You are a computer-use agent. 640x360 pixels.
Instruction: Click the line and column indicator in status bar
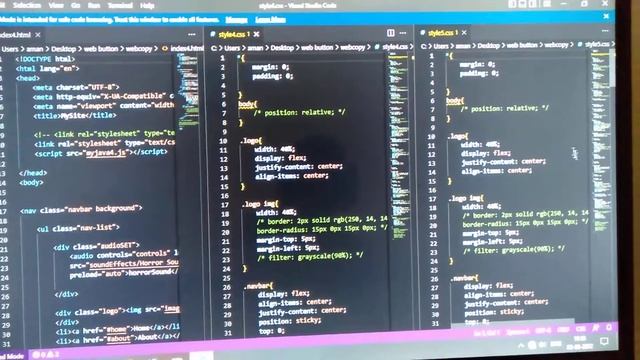point(487,333)
